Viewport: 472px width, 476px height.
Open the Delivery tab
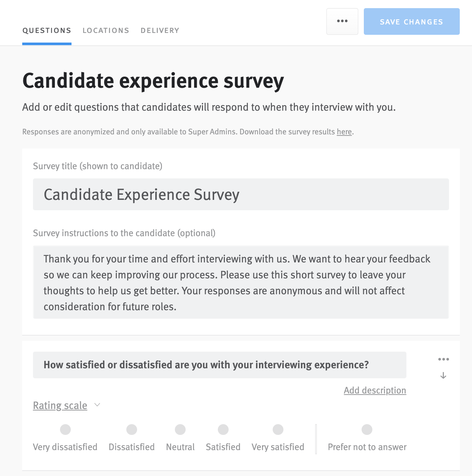pyautogui.click(x=160, y=30)
